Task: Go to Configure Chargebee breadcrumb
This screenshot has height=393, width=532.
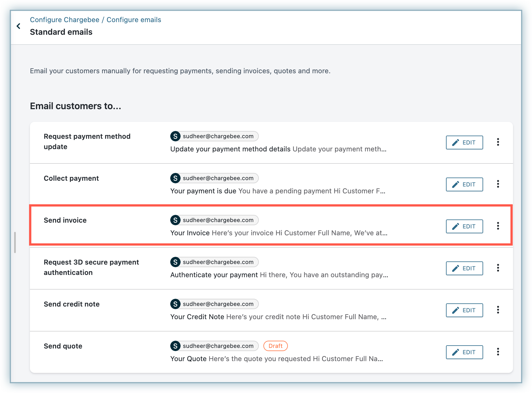Action: [64, 20]
